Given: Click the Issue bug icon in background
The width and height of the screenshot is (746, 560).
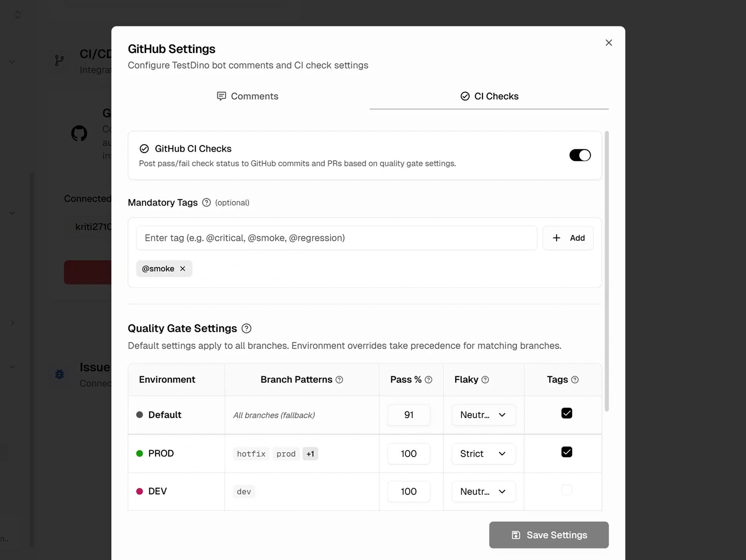Looking at the screenshot, I should click(x=59, y=374).
